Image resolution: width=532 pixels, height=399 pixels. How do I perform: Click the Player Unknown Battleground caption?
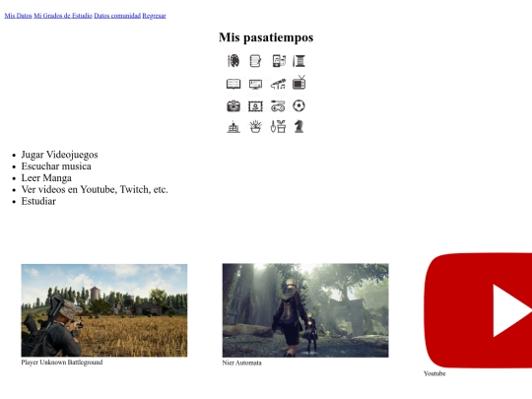point(62,363)
